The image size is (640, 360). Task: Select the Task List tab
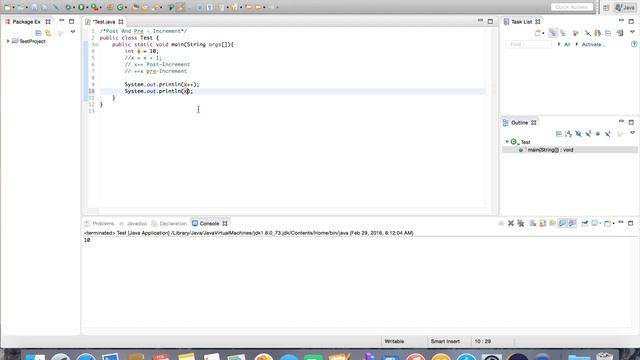pyautogui.click(x=522, y=22)
